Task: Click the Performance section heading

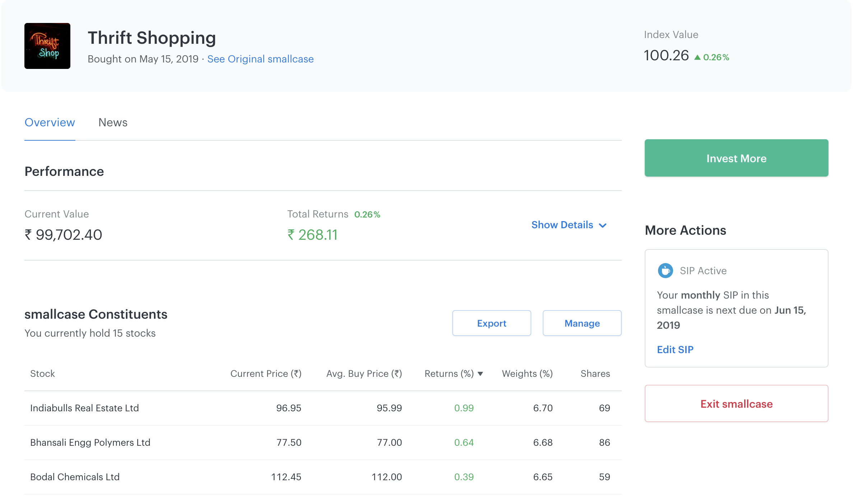Action: coord(64,172)
